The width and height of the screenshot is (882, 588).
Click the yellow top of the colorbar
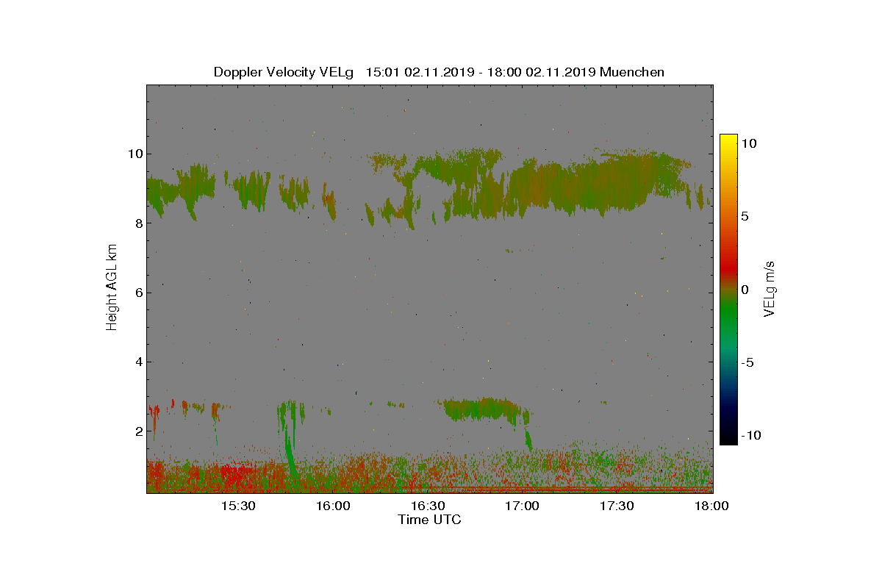pos(728,140)
